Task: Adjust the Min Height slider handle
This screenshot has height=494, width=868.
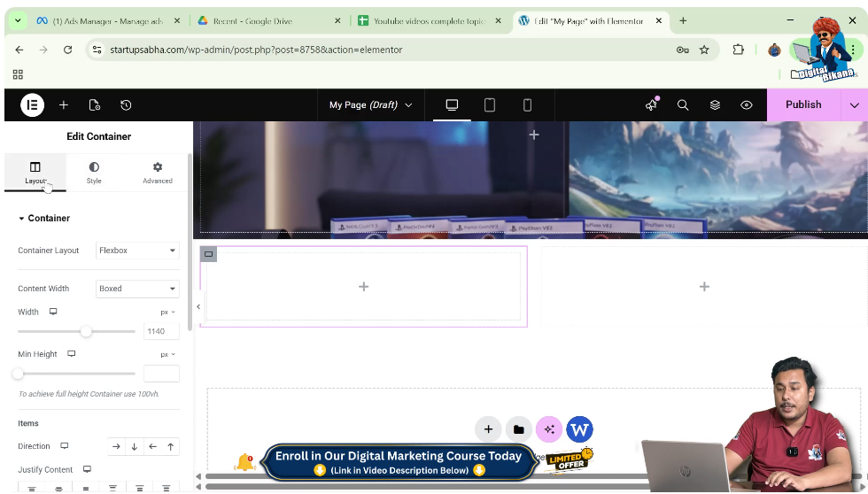Action: (x=19, y=374)
